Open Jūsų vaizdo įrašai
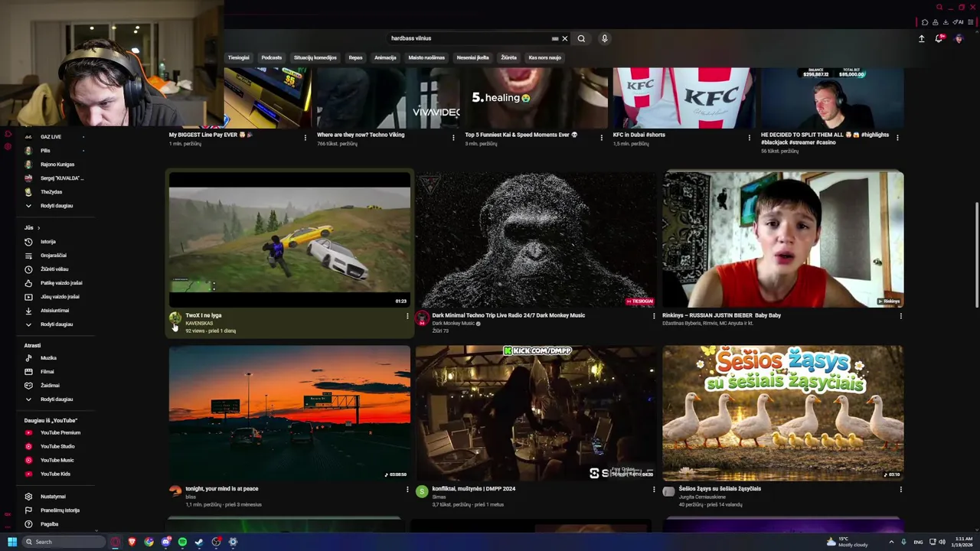Screen dimensions: 980x551 (x=59, y=297)
